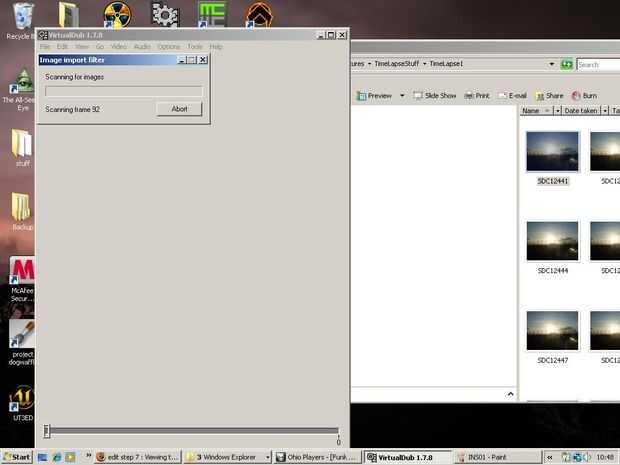Select the radiation symbol desktop shortcut
This screenshot has width=620, height=465.
click(x=117, y=15)
